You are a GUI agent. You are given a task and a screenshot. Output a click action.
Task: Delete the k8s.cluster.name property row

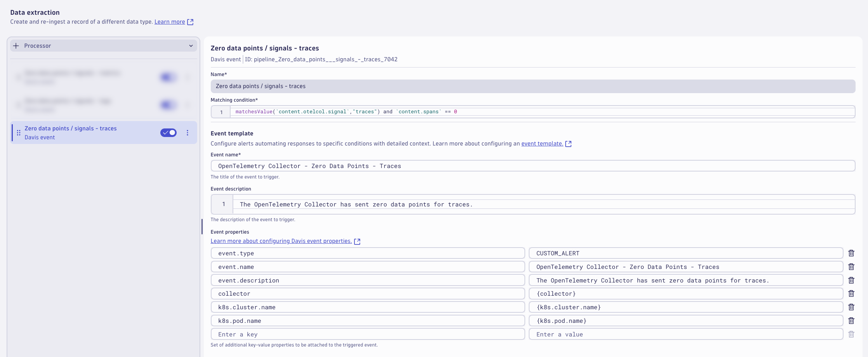pyautogui.click(x=851, y=307)
